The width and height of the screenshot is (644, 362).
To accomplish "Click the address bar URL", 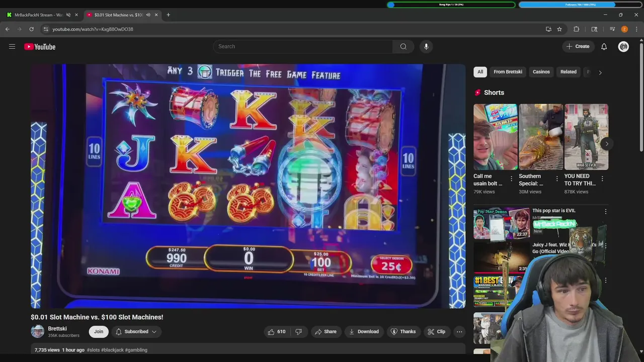I will (93, 29).
